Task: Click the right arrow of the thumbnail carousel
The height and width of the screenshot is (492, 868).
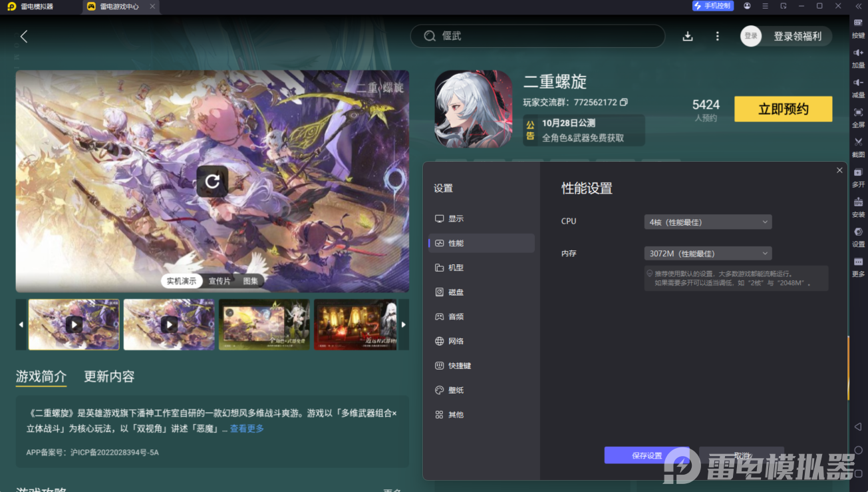Action: pyautogui.click(x=403, y=324)
